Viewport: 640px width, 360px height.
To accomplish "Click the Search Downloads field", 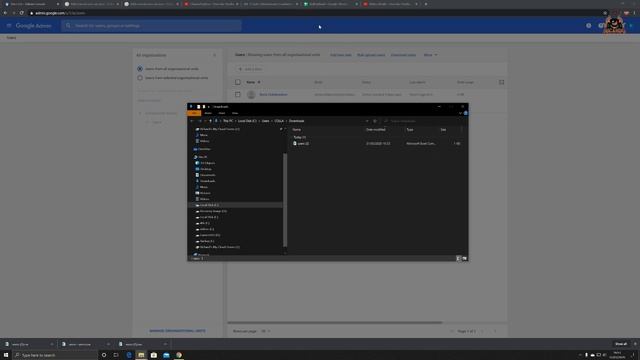I will click(x=422, y=121).
